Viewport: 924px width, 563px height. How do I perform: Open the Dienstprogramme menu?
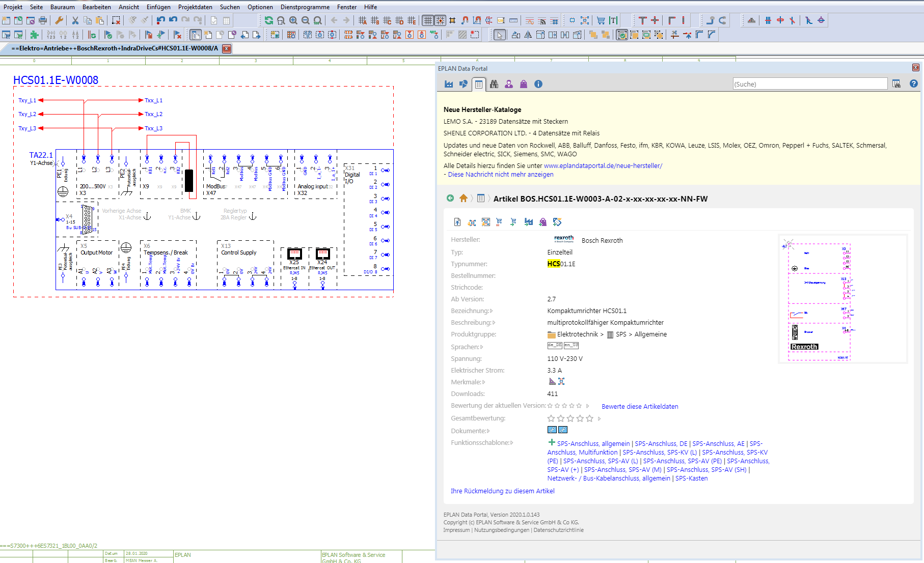click(305, 7)
